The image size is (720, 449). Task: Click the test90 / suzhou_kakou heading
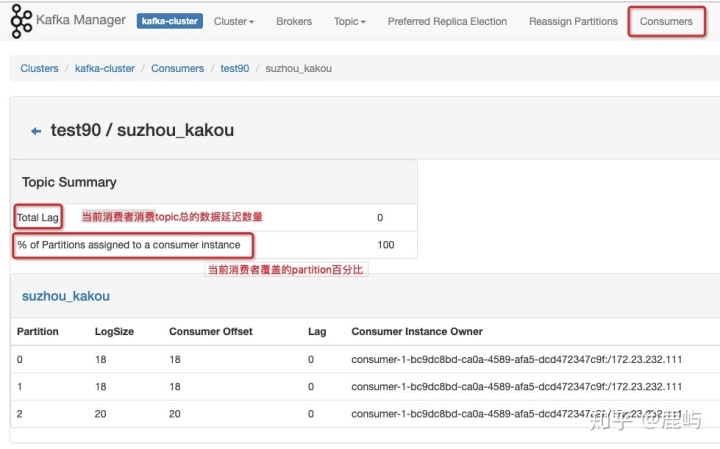[142, 130]
